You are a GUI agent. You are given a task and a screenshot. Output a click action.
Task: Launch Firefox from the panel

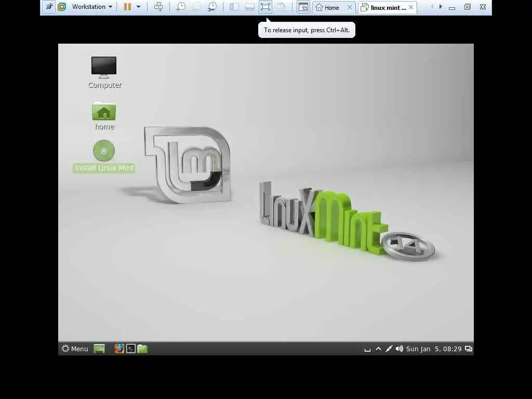119,349
